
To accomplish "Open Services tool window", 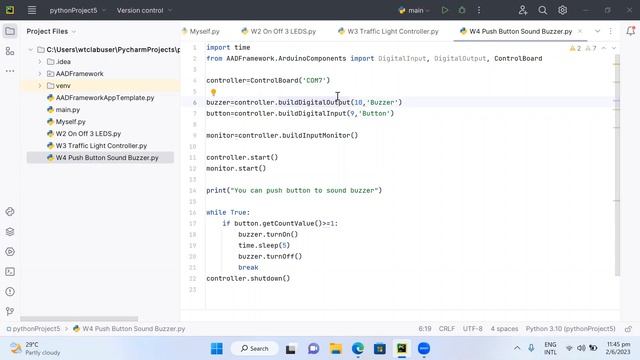I will (10, 251).
